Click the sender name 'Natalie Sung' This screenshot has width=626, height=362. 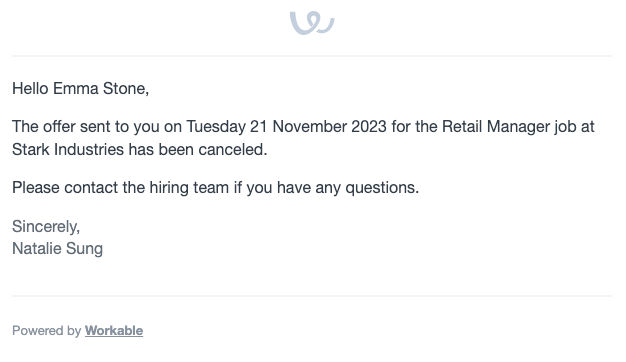pyautogui.click(x=57, y=248)
